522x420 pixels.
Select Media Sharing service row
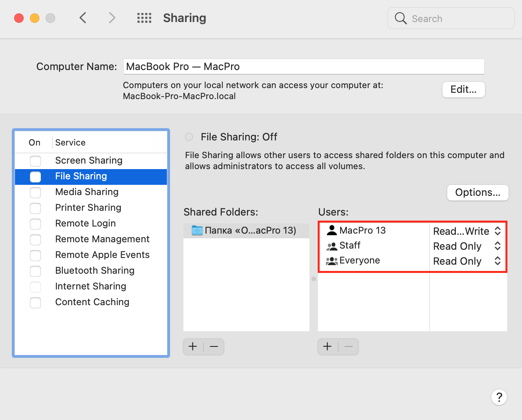pos(91,192)
